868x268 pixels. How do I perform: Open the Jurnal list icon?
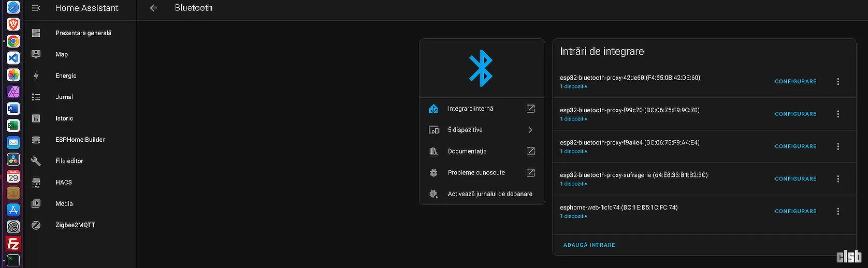[x=36, y=97]
